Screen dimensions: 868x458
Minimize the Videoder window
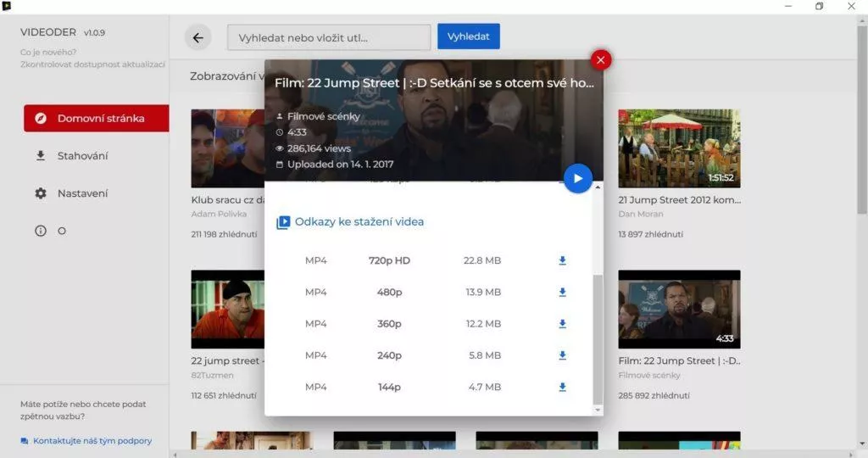pyautogui.click(x=788, y=6)
